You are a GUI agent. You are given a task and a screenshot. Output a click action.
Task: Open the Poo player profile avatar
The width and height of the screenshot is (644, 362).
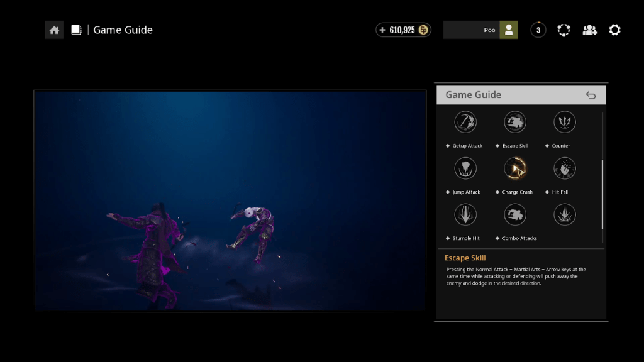(x=508, y=30)
